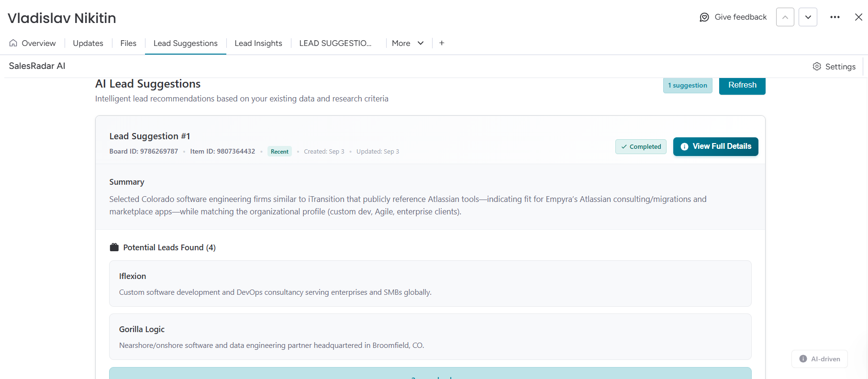Click the Refresh button

click(742, 86)
